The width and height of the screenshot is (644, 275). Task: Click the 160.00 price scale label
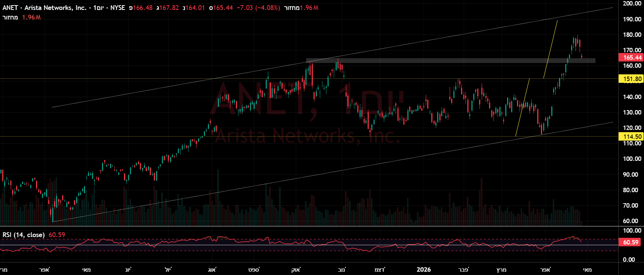(632, 66)
